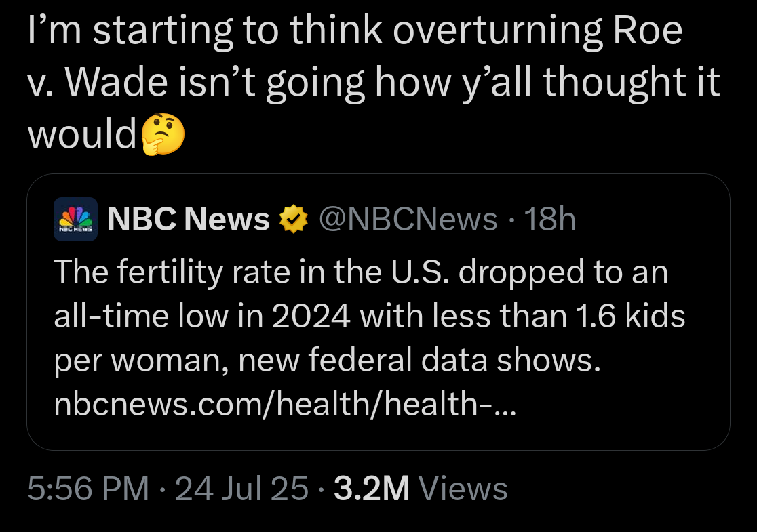Click the 5:56 PM post time

[88, 489]
